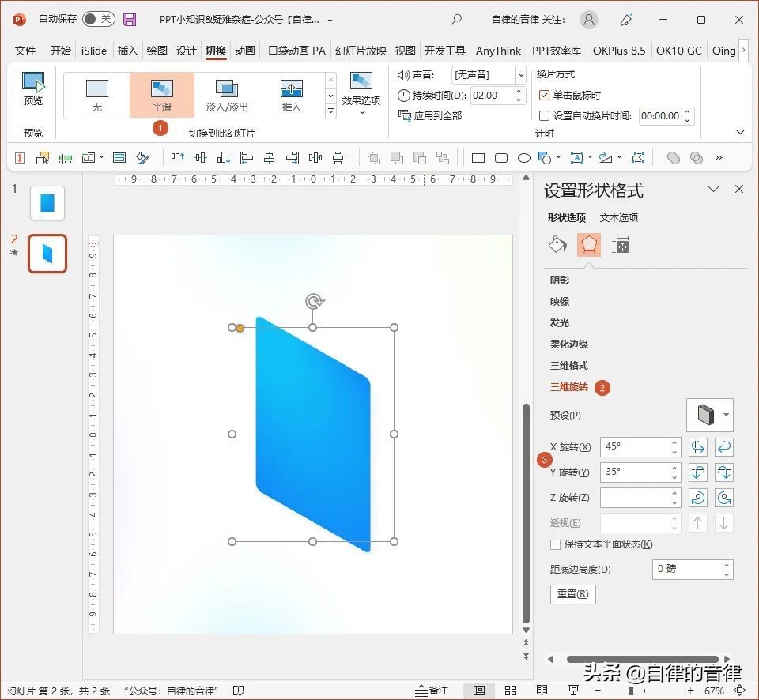Click the zoom slider in the status bar
The image size is (759, 700).
pyautogui.click(x=631, y=691)
